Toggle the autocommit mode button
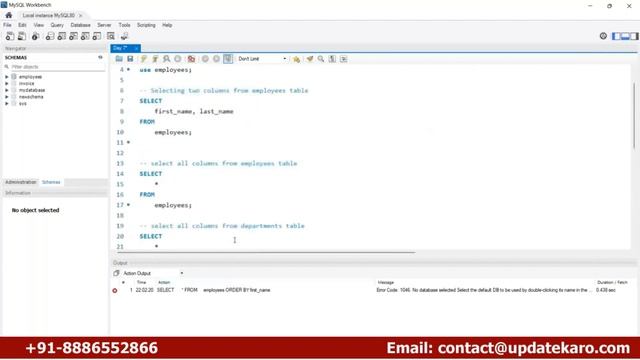Screen dimensions: 640x360 click(x=228, y=59)
